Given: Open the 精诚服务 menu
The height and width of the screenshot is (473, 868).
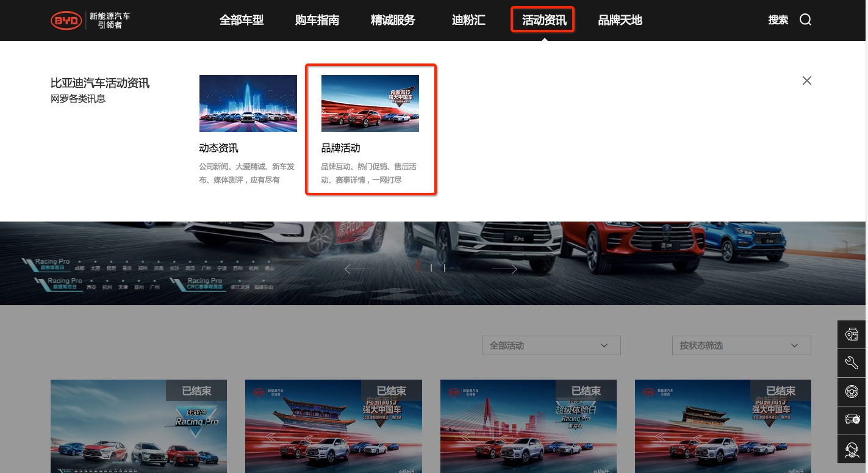Looking at the screenshot, I should 393,20.
